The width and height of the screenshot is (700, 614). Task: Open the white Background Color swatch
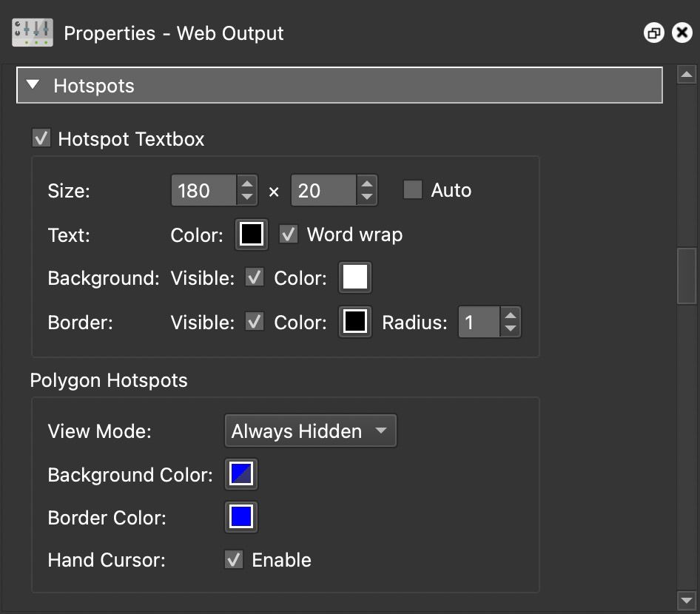click(x=354, y=277)
